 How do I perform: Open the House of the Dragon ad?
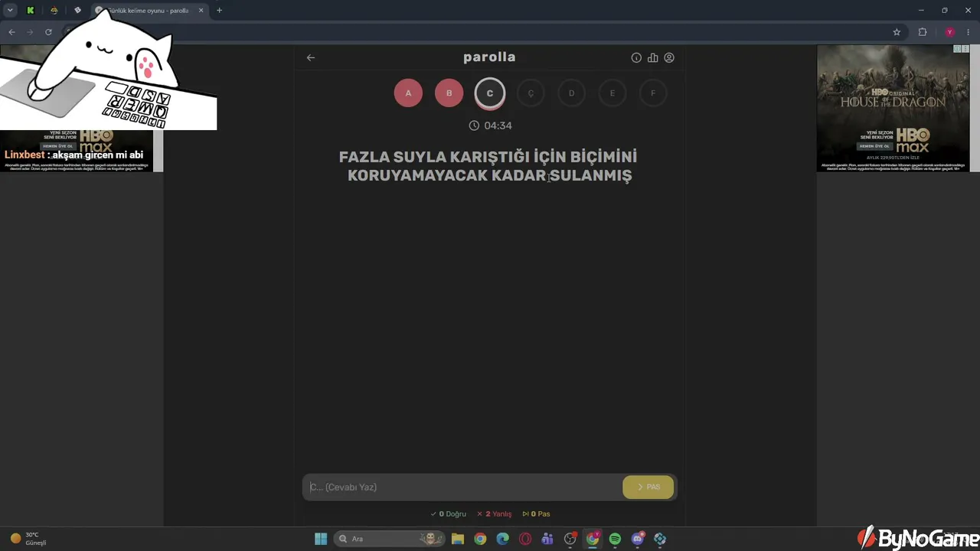click(893, 108)
